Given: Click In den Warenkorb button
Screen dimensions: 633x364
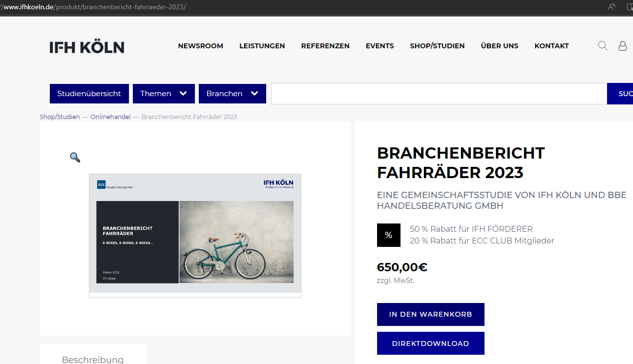Looking at the screenshot, I should [431, 315].
